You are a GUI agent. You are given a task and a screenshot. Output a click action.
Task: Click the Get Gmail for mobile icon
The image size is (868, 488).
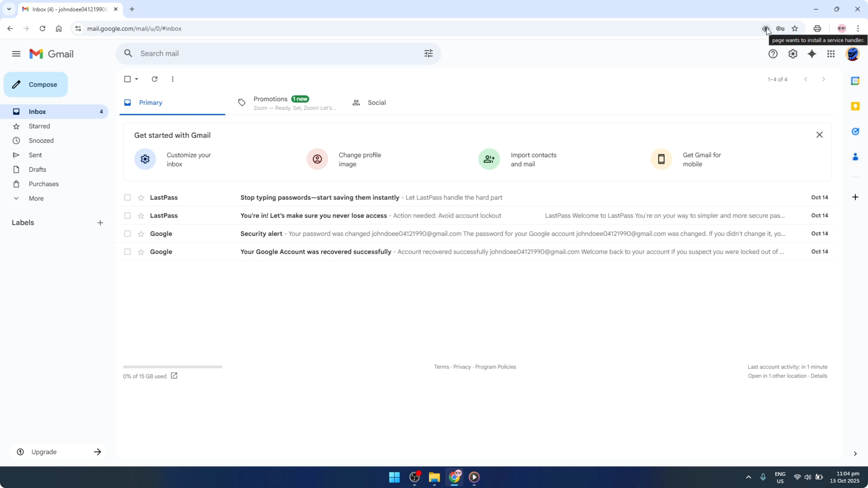(661, 159)
